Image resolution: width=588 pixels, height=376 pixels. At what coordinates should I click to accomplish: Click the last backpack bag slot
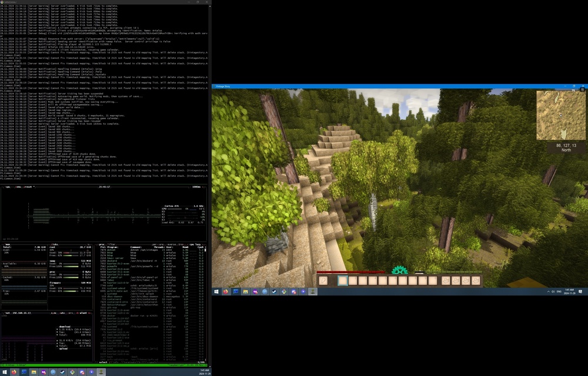(x=476, y=281)
